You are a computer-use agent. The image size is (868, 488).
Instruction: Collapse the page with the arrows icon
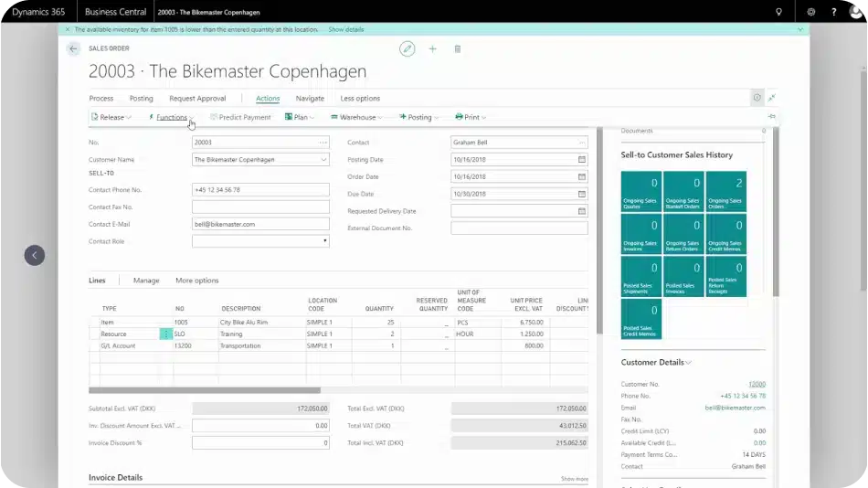(772, 98)
